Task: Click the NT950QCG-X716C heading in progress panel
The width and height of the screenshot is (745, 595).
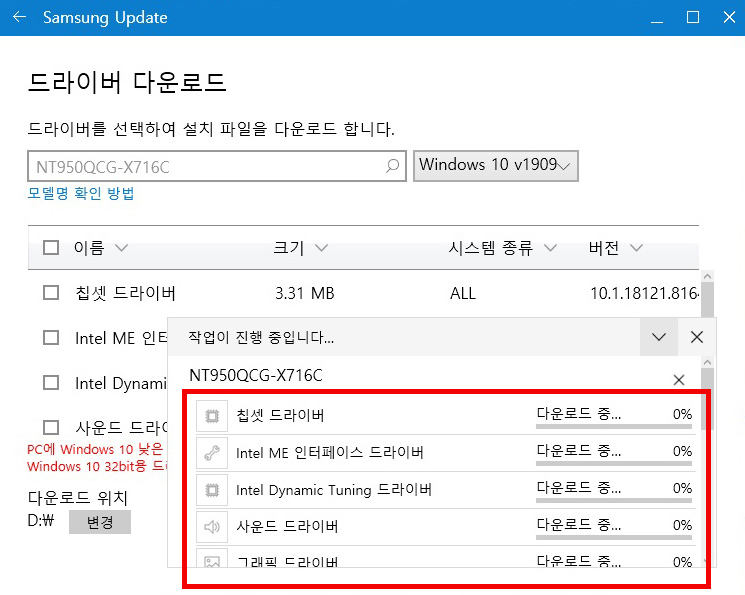Action: pyautogui.click(x=256, y=375)
